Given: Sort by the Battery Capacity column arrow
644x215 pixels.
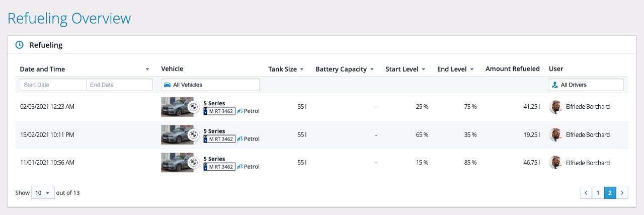Looking at the screenshot, I should click(x=372, y=69).
